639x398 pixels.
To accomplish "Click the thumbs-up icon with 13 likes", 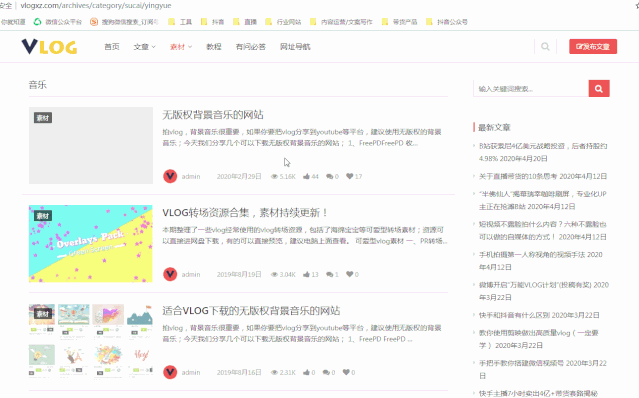I will (x=306, y=275).
